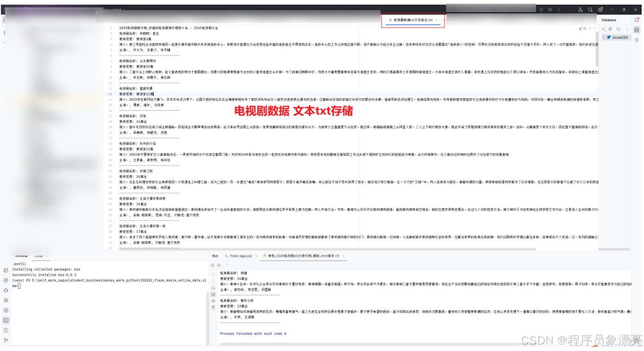Click the movie250 database icon
Image resolution: width=644 pixels, height=351 pixels.
coord(609,38)
